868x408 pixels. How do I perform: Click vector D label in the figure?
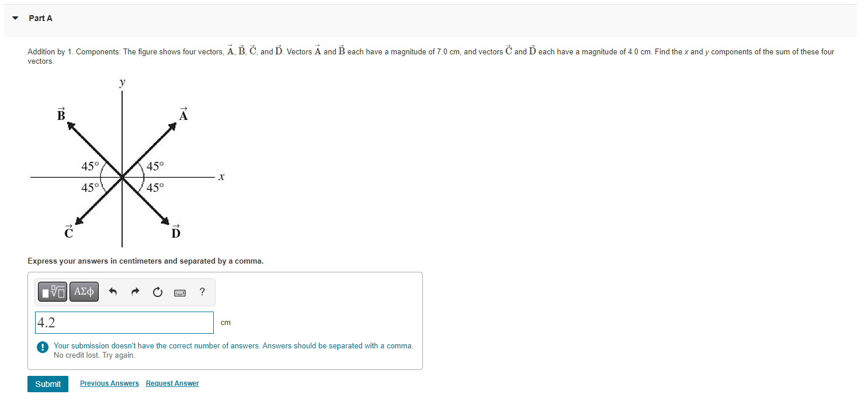[x=176, y=232]
